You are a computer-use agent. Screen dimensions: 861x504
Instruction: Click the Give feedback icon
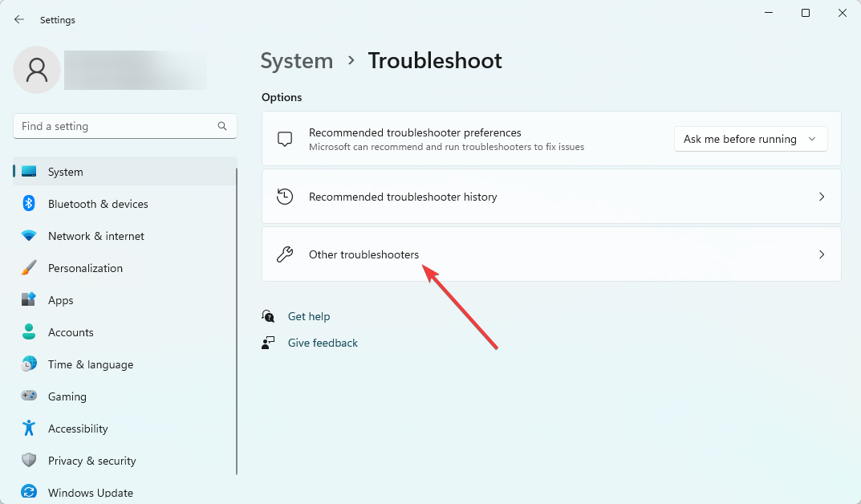(x=268, y=343)
